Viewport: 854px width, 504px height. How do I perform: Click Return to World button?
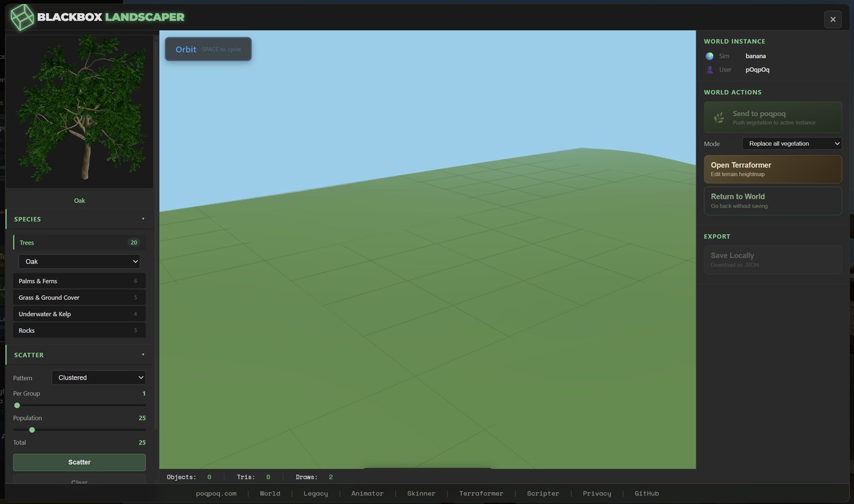pos(773,201)
